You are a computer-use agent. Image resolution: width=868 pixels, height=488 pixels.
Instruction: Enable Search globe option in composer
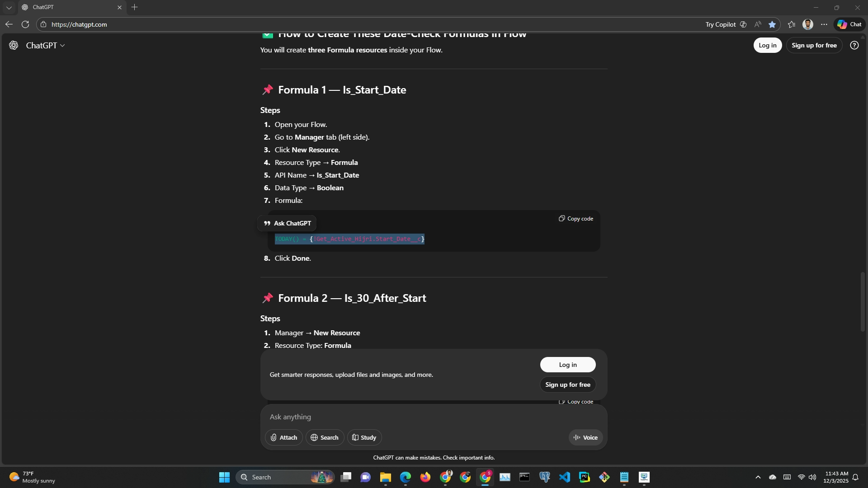(325, 437)
